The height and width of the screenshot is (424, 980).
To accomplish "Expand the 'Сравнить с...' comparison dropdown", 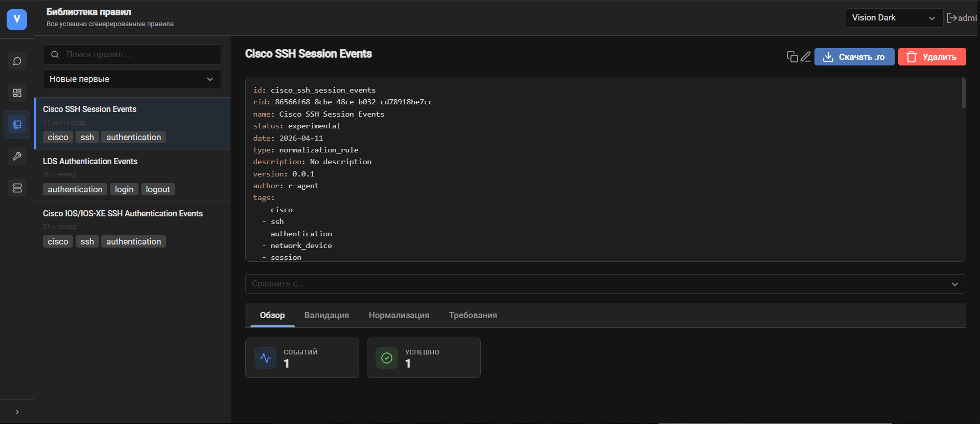I will click(605, 284).
